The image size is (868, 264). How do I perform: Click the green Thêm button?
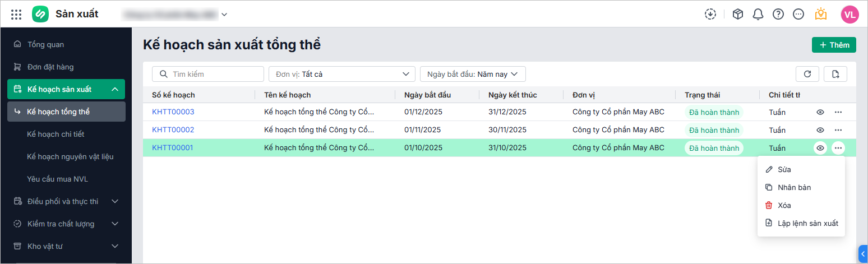834,45
